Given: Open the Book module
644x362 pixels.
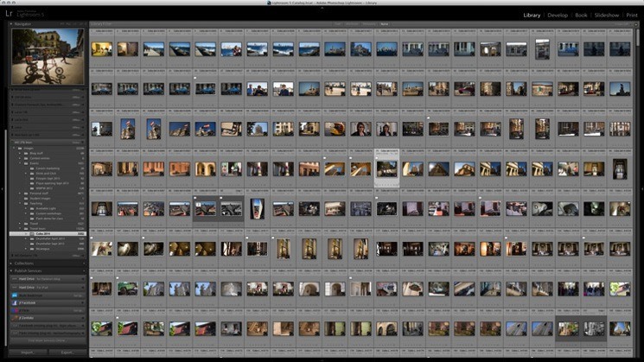Looking at the screenshot, I should click(581, 16).
